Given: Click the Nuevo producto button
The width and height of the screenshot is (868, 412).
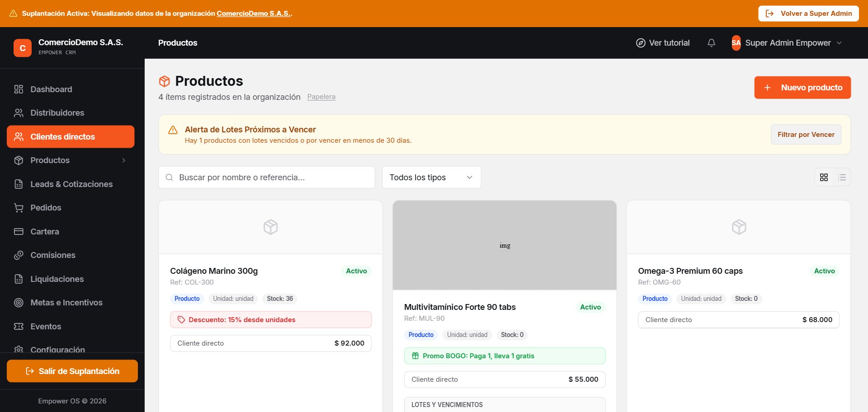Looking at the screenshot, I should click(802, 88).
